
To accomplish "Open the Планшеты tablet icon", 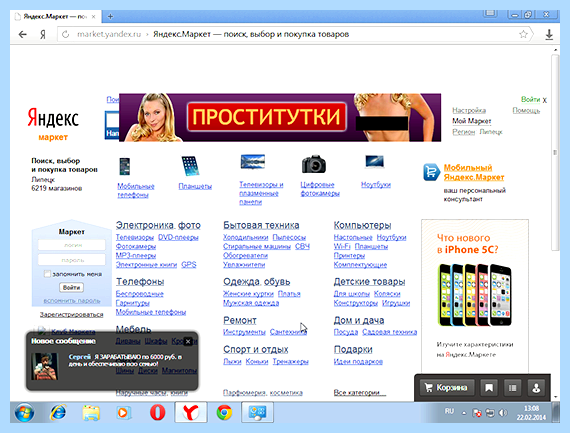I will pos(190,166).
